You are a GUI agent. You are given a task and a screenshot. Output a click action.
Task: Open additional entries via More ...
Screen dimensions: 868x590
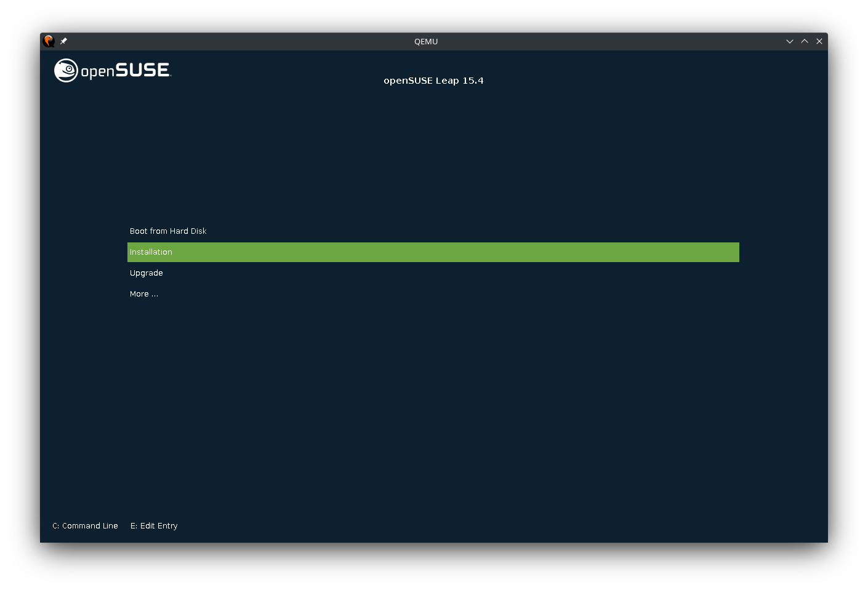tap(143, 293)
